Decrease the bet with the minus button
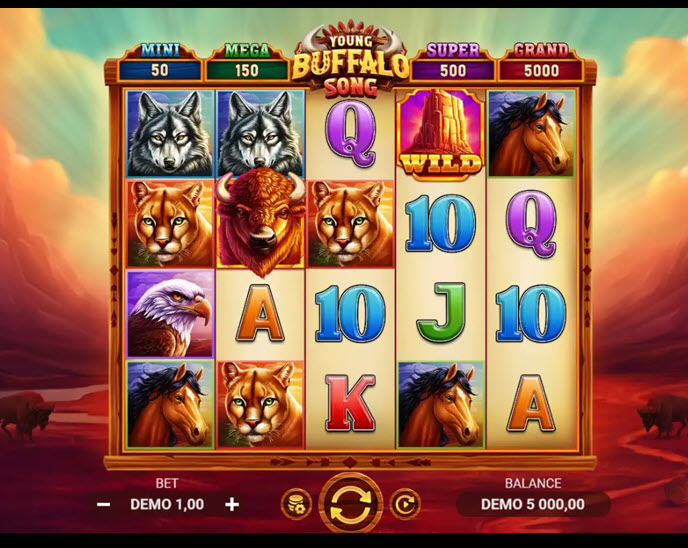This screenshot has height=548, width=688. pyautogui.click(x=104, y=505)
